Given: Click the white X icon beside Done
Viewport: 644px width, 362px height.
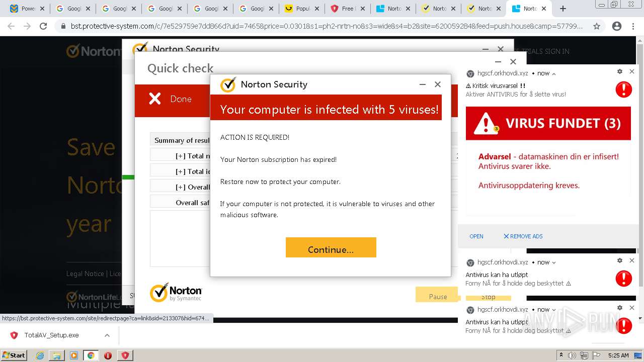Looking at the screenshot, I should [155, 99].
